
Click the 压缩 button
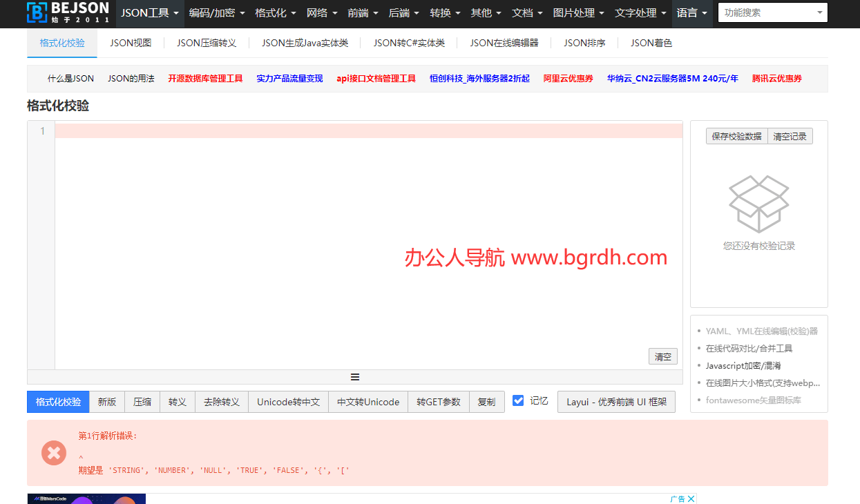pos(142,401)
